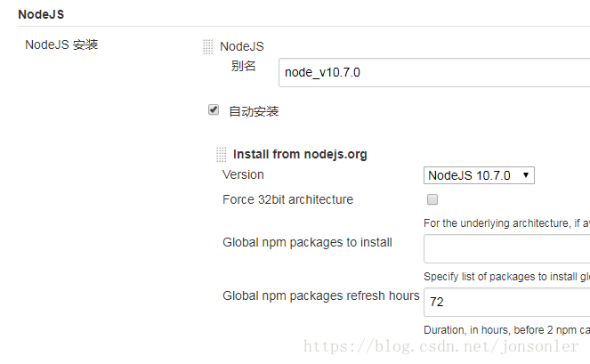Image resolution: width=590 pixels, height=364 pixels.
Task: Click the NodeJS 安装 label
Action: [61, 44]
